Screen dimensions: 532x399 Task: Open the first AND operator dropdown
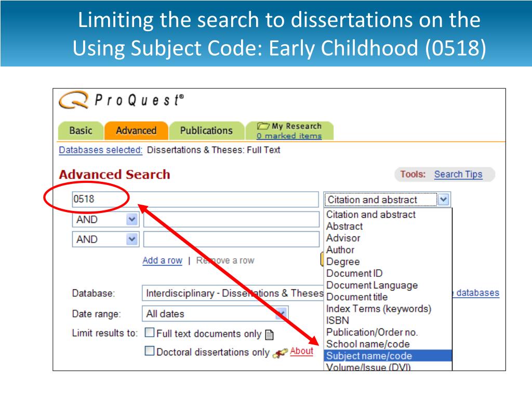105,220
